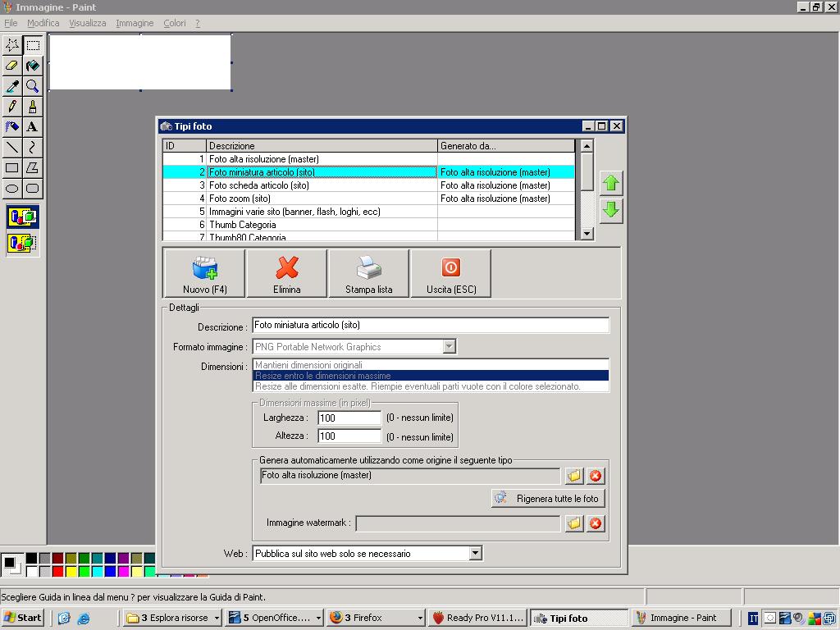The image size is (840, 630).
Task: Open the Colori menu in Paint
Action: click(x=175, y=23)
